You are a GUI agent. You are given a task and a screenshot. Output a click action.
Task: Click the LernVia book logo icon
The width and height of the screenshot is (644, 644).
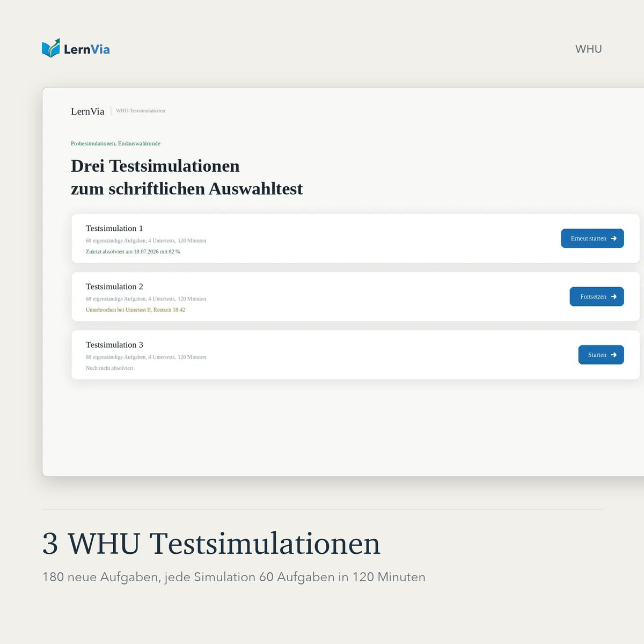point(51,48)
